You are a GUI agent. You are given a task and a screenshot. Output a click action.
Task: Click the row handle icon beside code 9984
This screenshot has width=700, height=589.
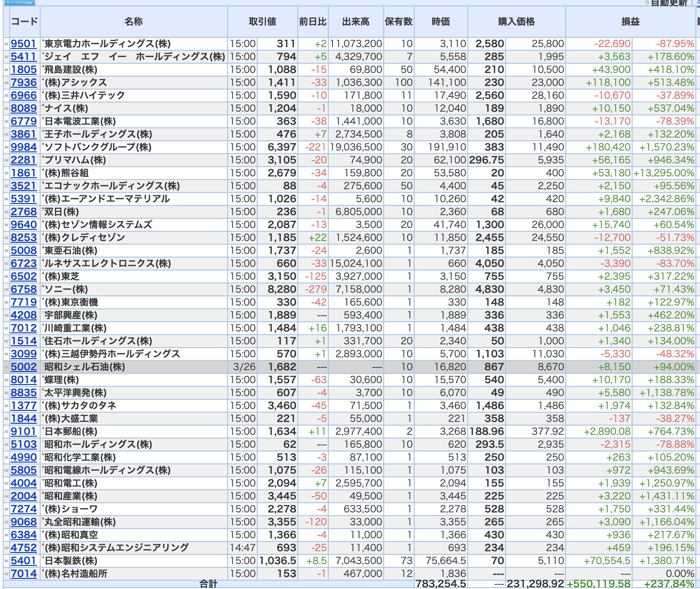[6, 147]
